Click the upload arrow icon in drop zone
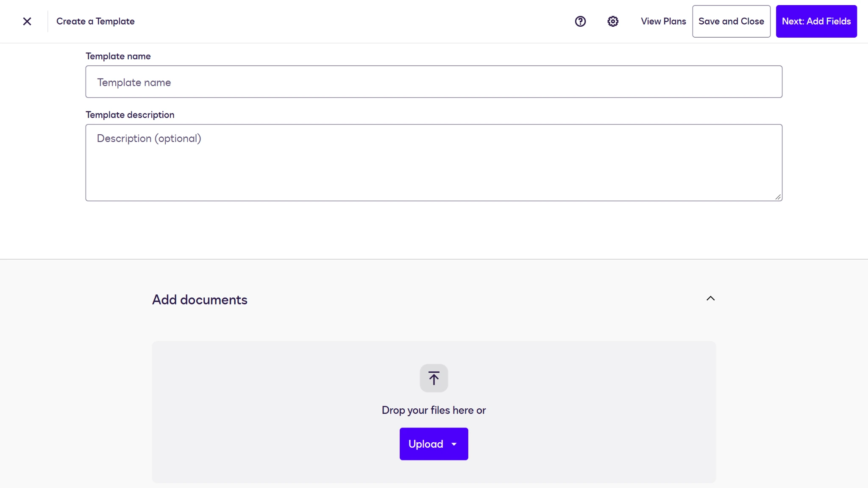The image size is (868, 488). click(x=434, y=378)
